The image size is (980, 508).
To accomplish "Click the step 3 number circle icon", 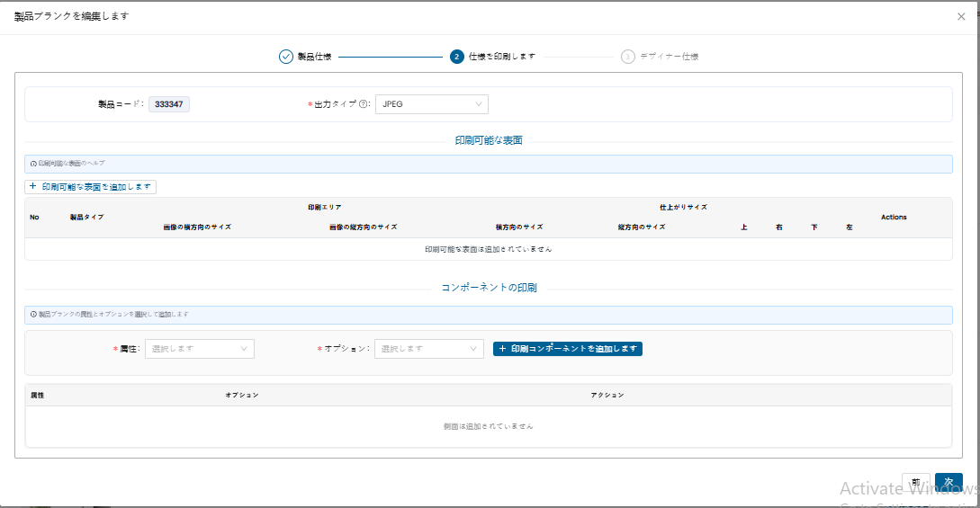I will (x=628, y=57).
